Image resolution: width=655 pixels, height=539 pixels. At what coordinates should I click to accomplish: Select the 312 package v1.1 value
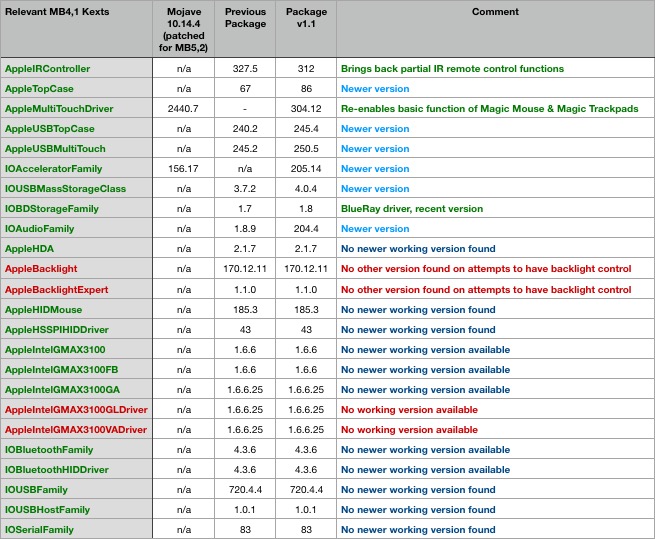pos(306,69)
